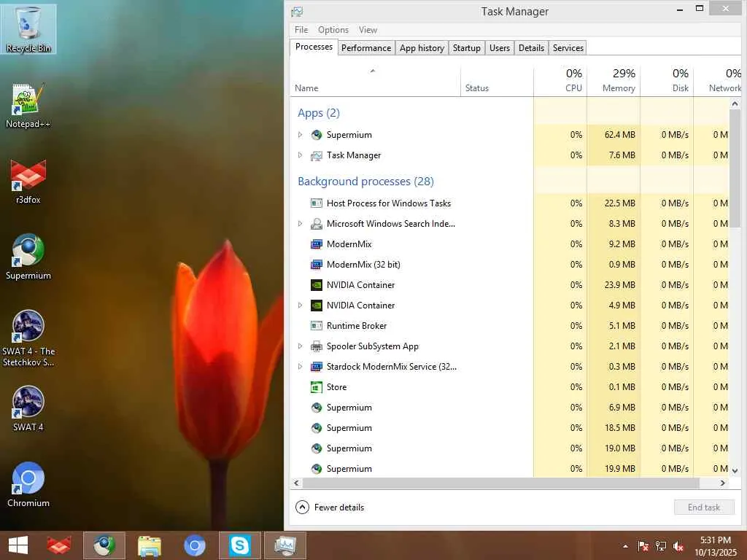Expand the second NVIDIA Container entry

coord(300,306)
